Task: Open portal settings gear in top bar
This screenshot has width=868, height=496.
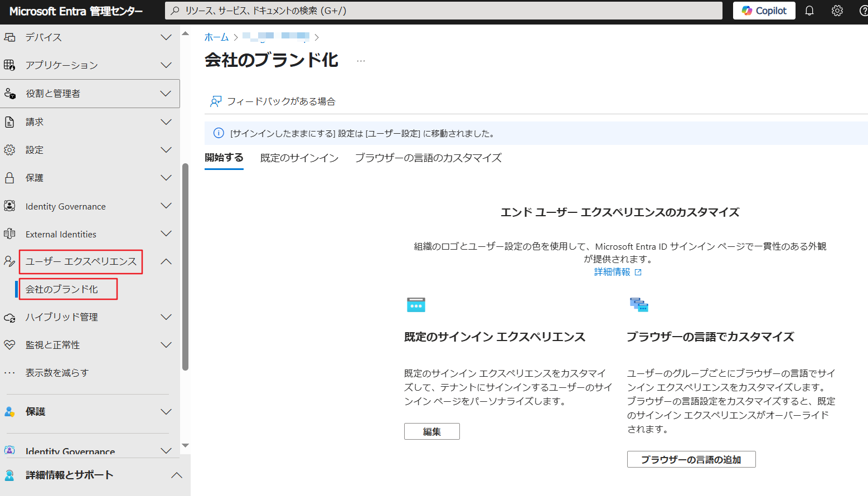Action: [837, 11]
